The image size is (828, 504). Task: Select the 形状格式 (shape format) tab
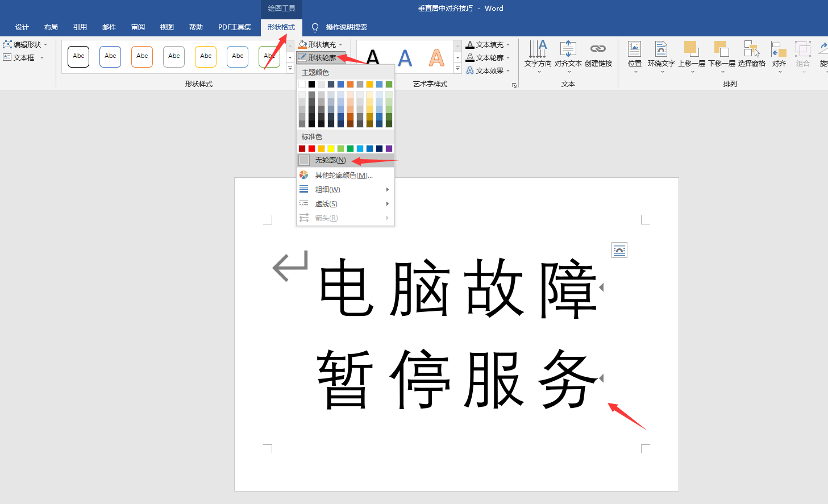[x=281, y=27]
